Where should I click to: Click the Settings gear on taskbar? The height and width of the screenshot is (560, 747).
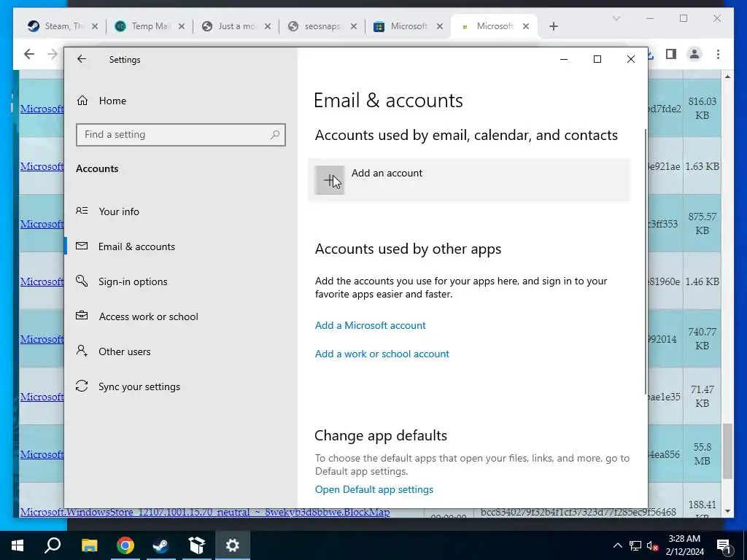[233, 545]
